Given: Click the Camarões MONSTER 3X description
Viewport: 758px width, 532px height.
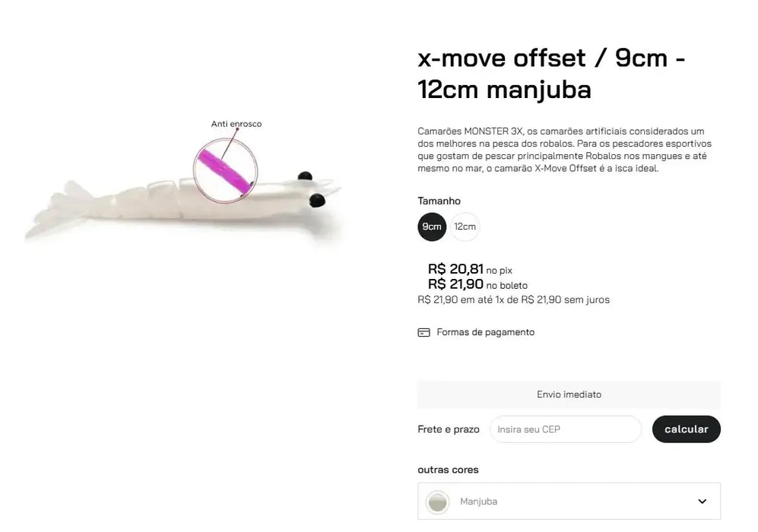Looking at the screenshot, I should click(x=565, y=150).
